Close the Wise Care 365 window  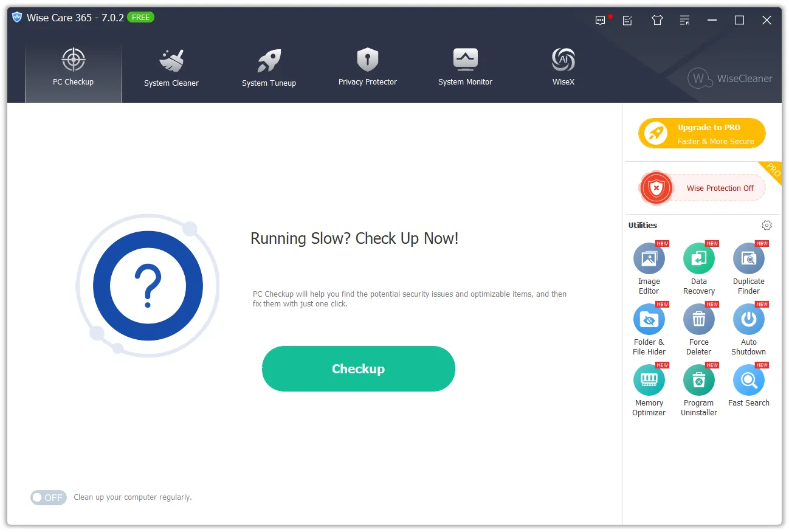767,20
